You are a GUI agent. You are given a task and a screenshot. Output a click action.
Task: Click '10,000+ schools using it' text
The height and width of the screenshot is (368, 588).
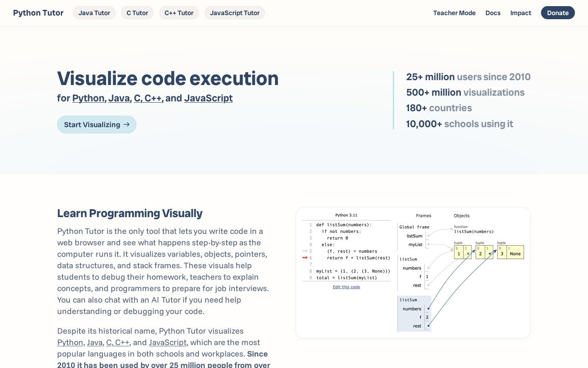459,124
